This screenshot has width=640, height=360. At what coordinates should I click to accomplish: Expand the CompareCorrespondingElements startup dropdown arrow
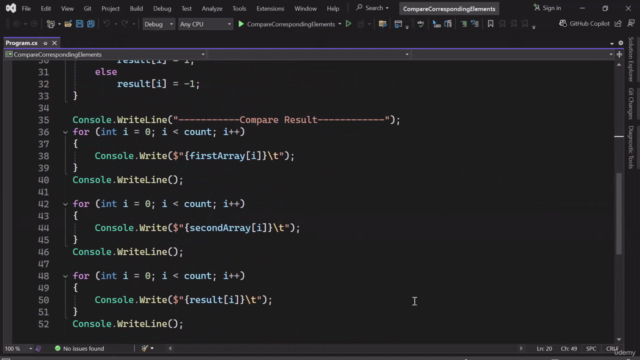(x=340, y=24)
